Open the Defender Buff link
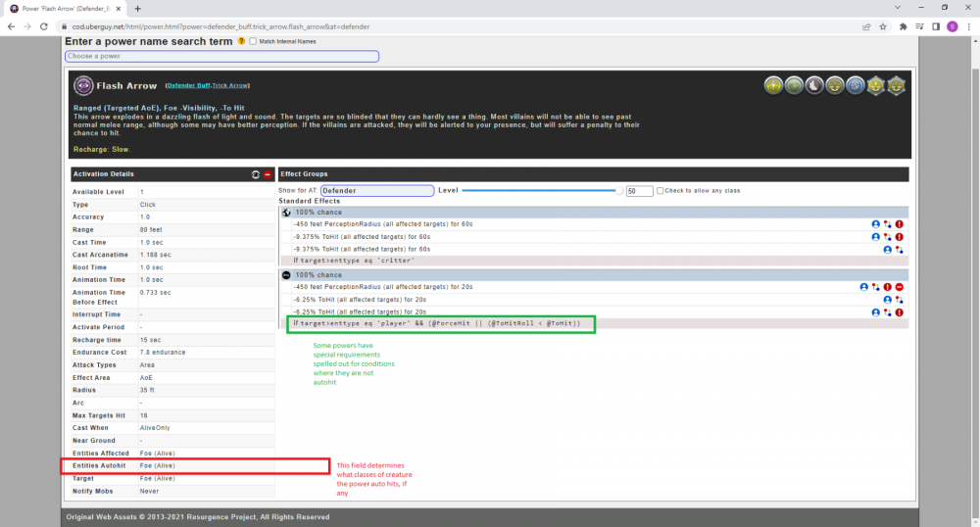This screenshot has height=527, width=980. pos(188,87)
